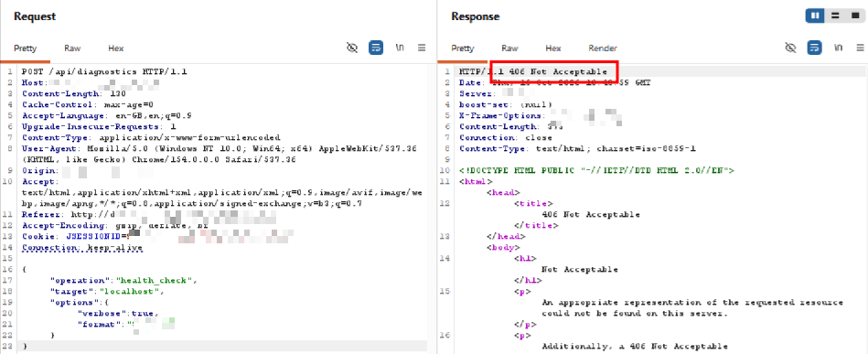Click the '"target":"localhost"' JSON line
The image size is (868, 354).
107,292
